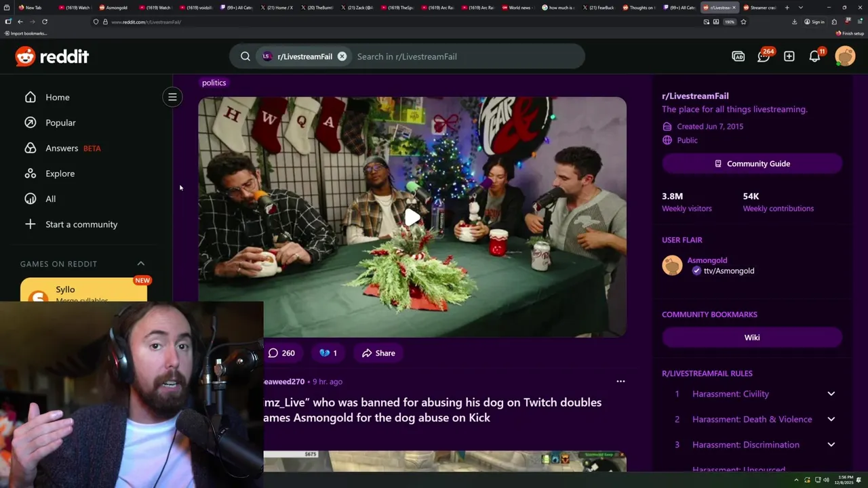Click the politics flair tag
Viewport: 868px width, 488px height.
pyautogui.click(x=214, y=83)
